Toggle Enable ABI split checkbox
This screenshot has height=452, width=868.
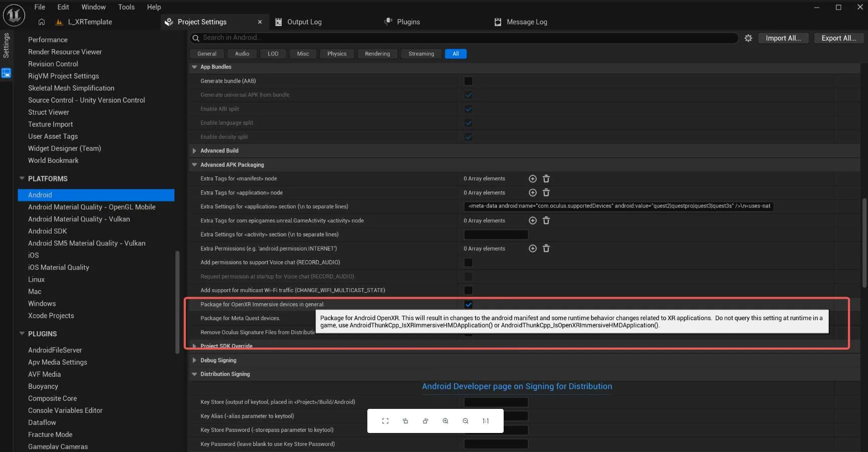pyautogui.click(x=469, y=109)
